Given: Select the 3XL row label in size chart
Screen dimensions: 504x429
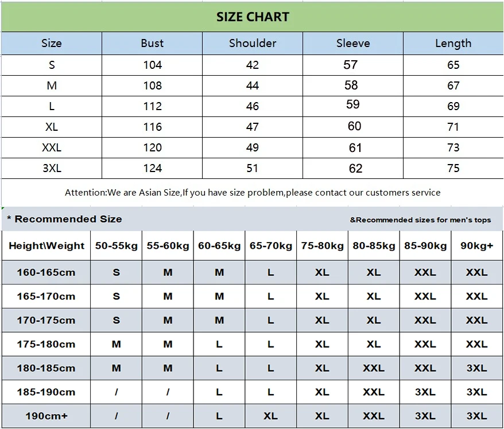Looking at the screenshot, I should tap(52, 168).
